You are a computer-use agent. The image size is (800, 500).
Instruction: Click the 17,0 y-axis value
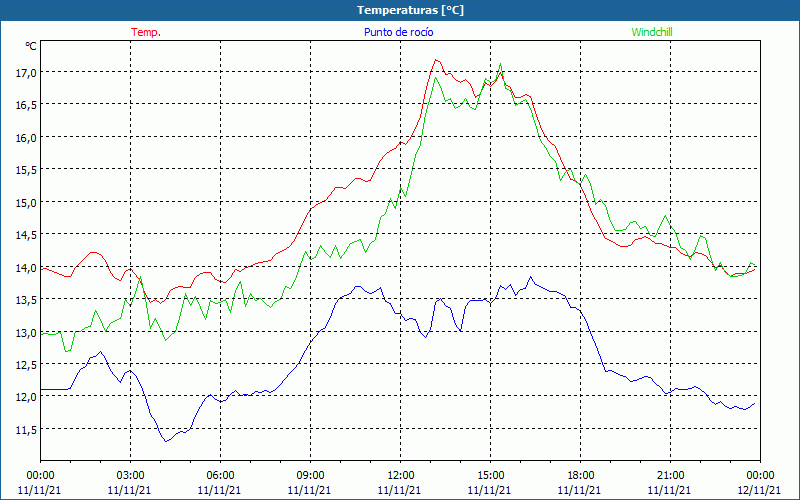tap(26, 72)
